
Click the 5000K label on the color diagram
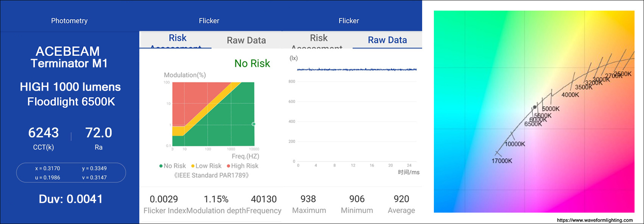tap(550, 109)
